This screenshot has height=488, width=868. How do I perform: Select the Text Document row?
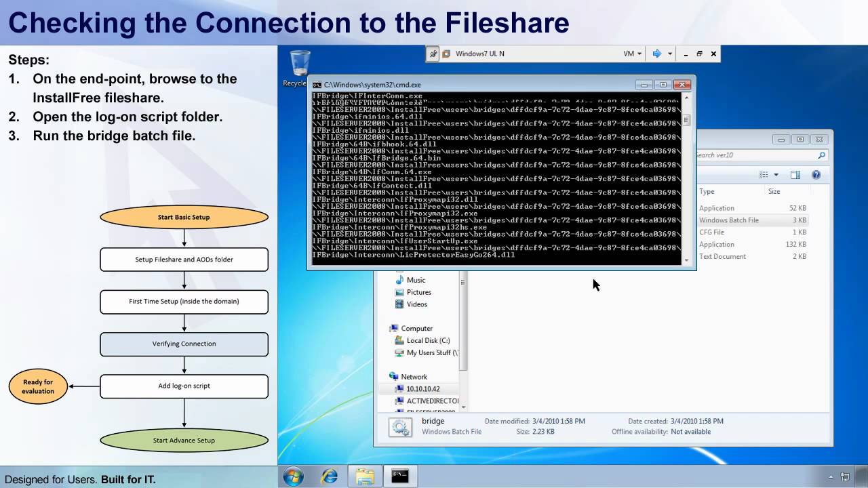(x=753, y=257)
